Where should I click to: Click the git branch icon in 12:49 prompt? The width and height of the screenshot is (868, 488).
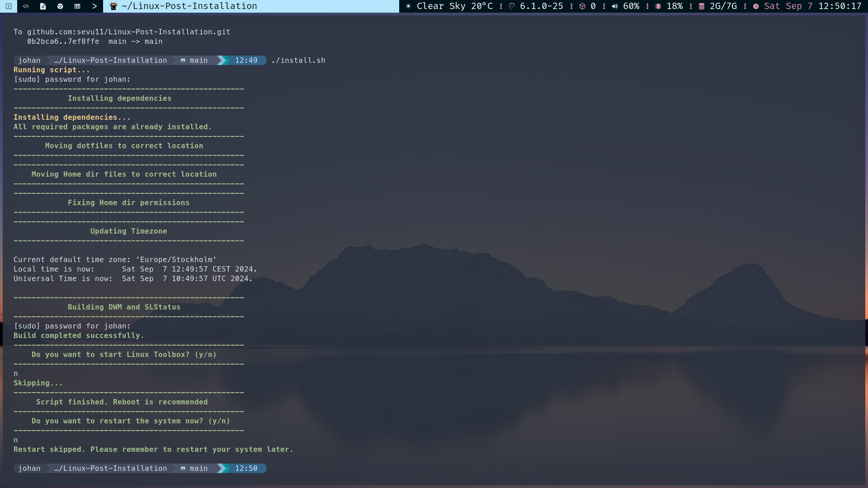click(183, 61)
